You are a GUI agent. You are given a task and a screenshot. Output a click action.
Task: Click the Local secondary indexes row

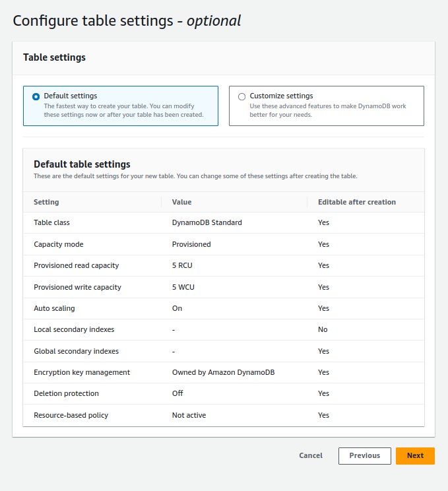click(x=224, y=330)
